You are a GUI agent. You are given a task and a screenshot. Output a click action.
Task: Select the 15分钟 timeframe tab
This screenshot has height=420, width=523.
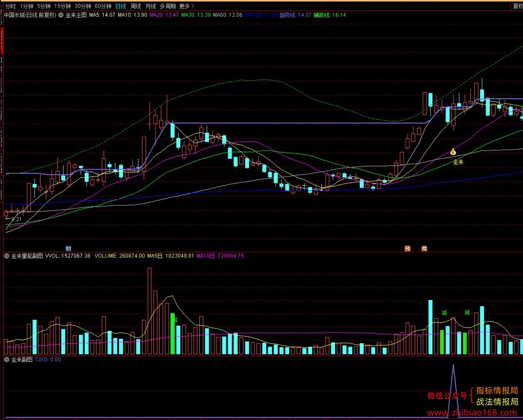tap(62, 6)
